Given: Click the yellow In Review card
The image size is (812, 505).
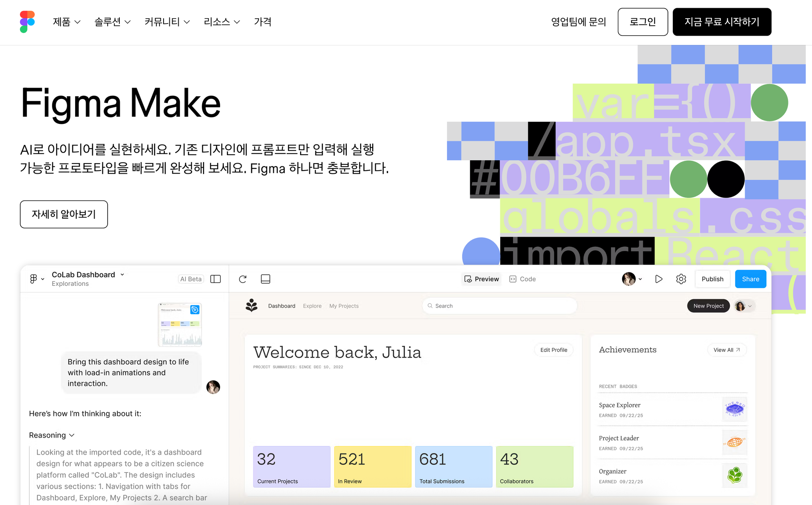Looking at the screenshot, I should [x=373, y=467].
